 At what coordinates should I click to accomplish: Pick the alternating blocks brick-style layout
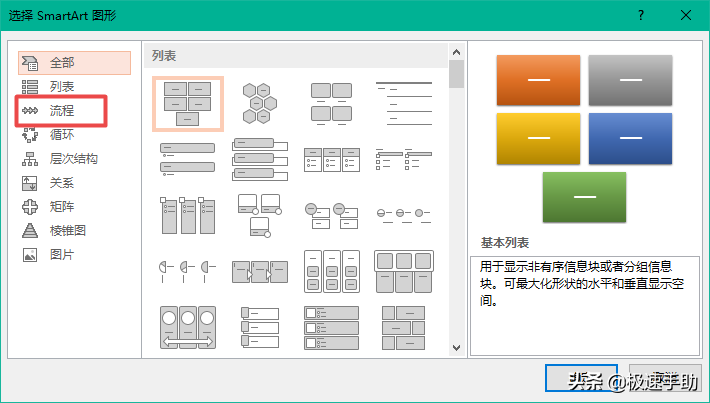coord(404,328)
